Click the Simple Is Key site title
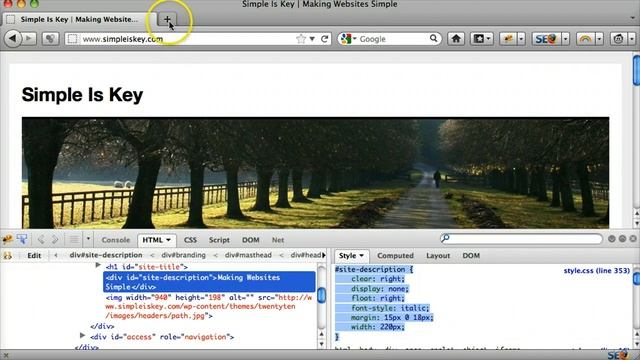The image size is (640, 360). coord(82,95)
